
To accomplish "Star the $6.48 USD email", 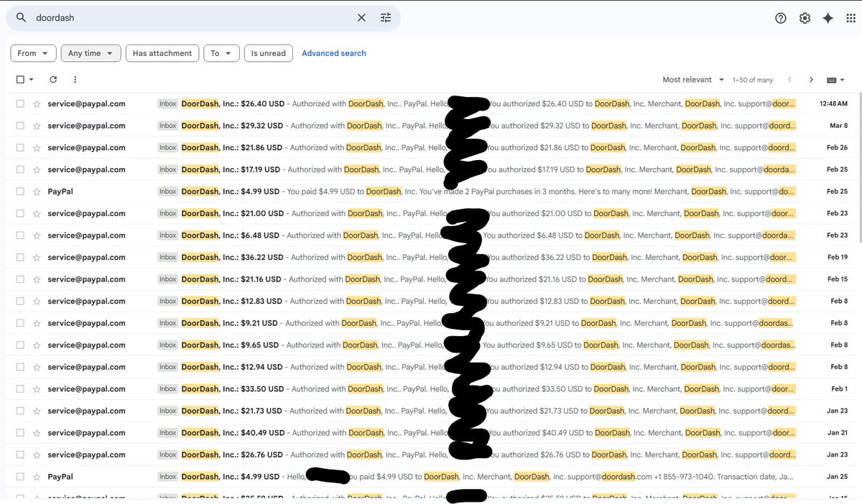I will tap(37, 235).
